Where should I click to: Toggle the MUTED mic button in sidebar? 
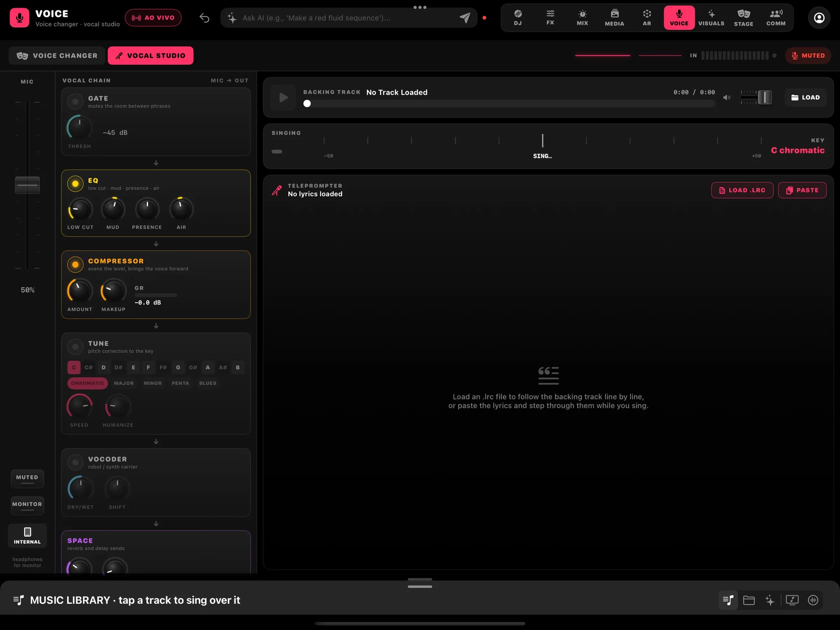coord(27,479)
